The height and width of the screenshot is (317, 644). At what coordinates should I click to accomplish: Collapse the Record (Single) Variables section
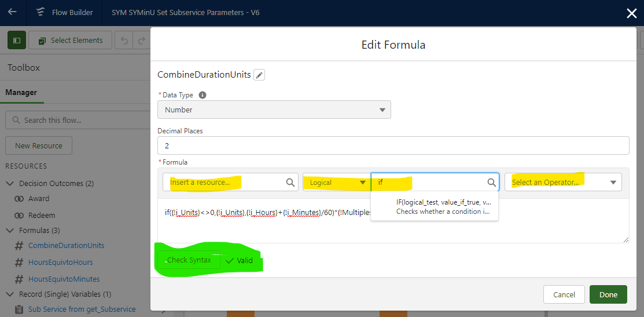(10, 294)
